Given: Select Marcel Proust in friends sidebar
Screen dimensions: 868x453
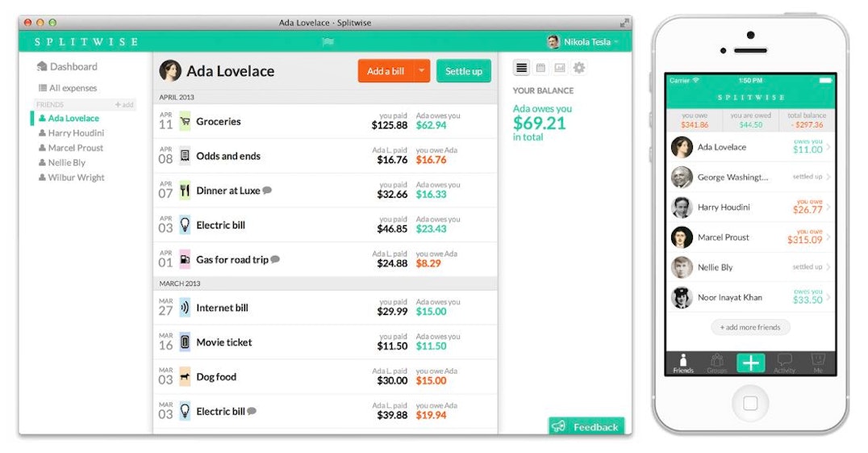Looking at the screenshot, I should (x=70, y=148).
